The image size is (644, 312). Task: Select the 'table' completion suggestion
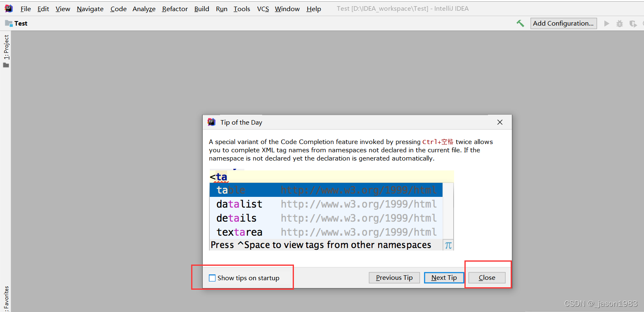pos(326,190)
